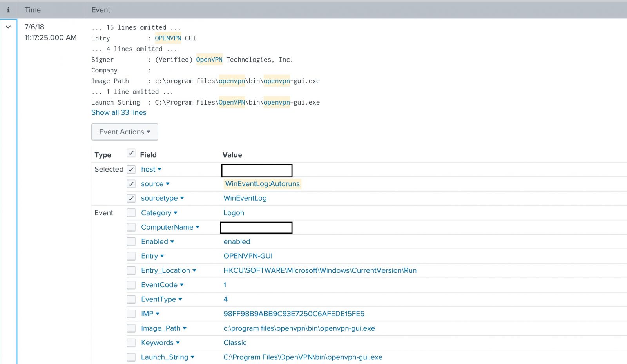Click the WinEventLog:Autoruns source value
This screenshot has width=627, height=364.
point(262,184)
